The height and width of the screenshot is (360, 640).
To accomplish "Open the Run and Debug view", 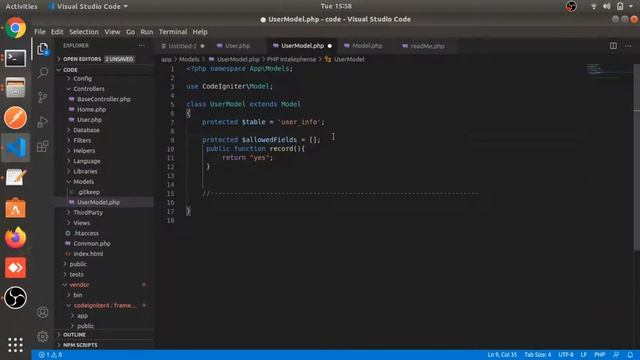I will 43,122.
